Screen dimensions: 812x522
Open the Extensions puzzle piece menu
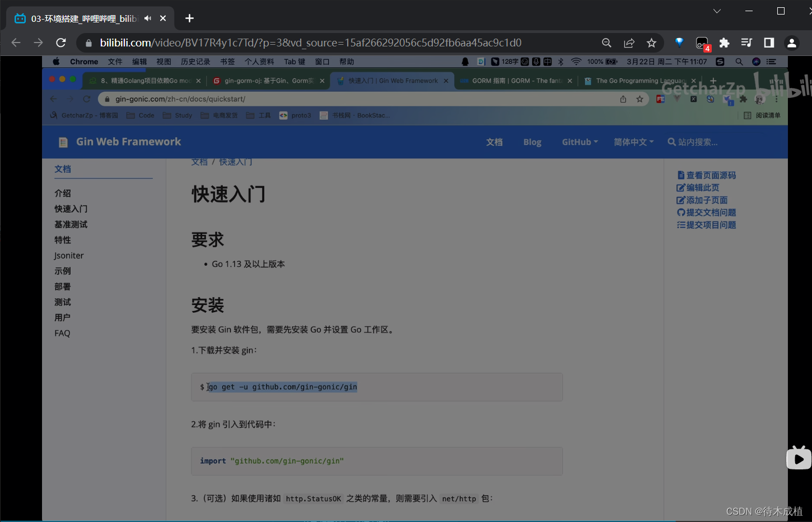(724, 43)
